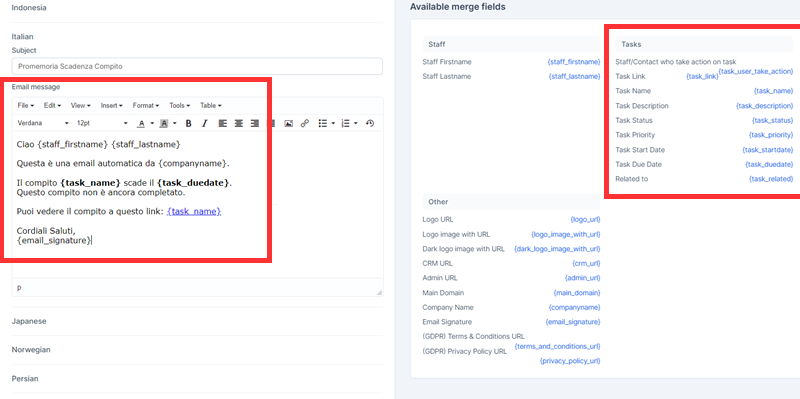Expand numbered list style options arrow

tap(356, 123)
